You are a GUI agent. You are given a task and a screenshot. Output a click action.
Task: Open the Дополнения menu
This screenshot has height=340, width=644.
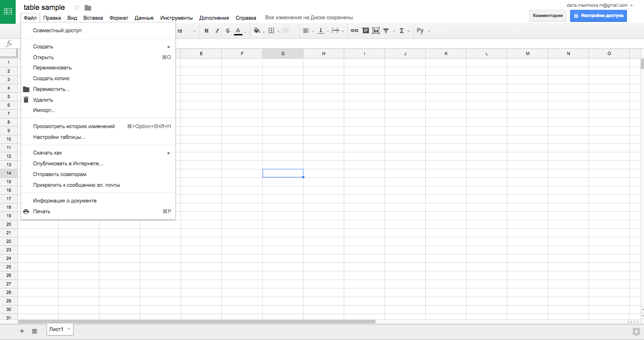[214, 18]
